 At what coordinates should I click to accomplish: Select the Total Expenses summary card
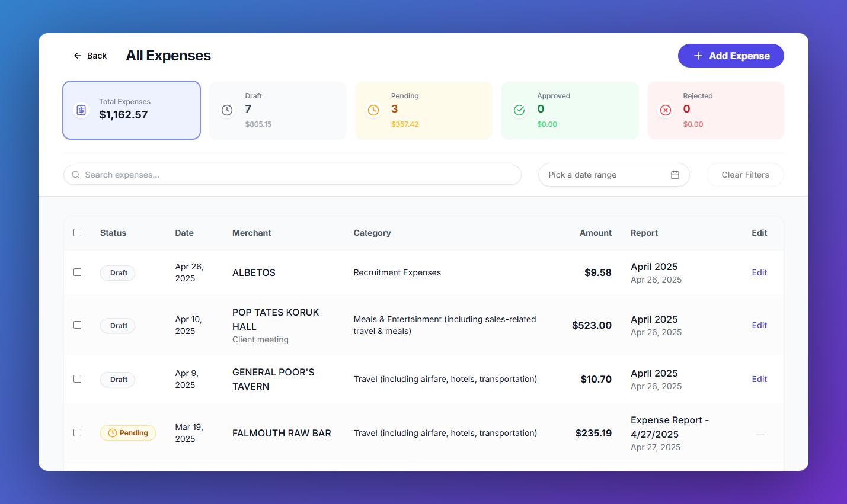[x=131, y=110]
